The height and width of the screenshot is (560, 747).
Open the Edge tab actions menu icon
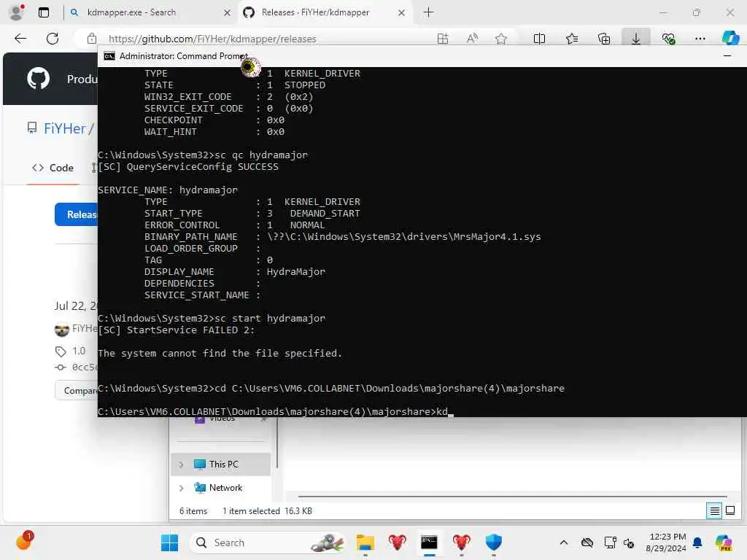click(44, 12)
